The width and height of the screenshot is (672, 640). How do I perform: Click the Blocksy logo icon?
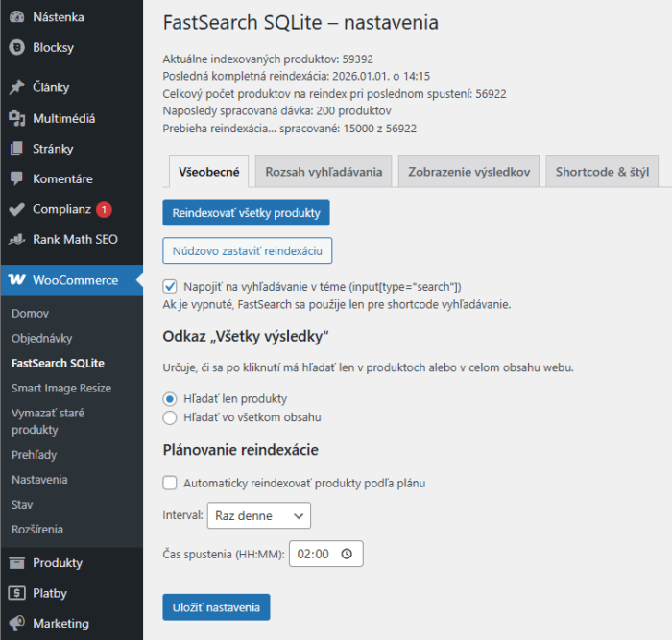16,47
